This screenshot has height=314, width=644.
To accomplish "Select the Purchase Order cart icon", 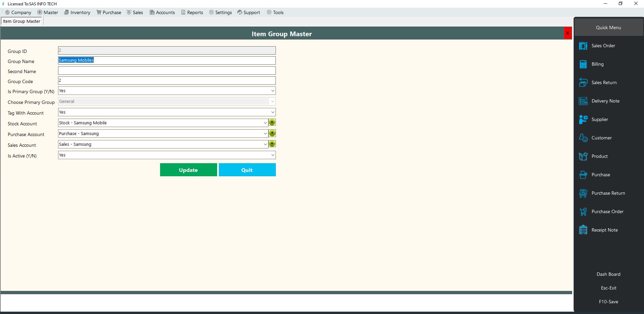I will point(583,212).
